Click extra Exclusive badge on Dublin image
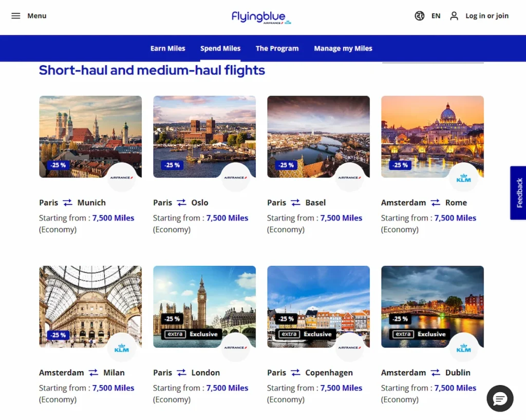This screenshot has width=526, height=420. [x=420, y=334]
